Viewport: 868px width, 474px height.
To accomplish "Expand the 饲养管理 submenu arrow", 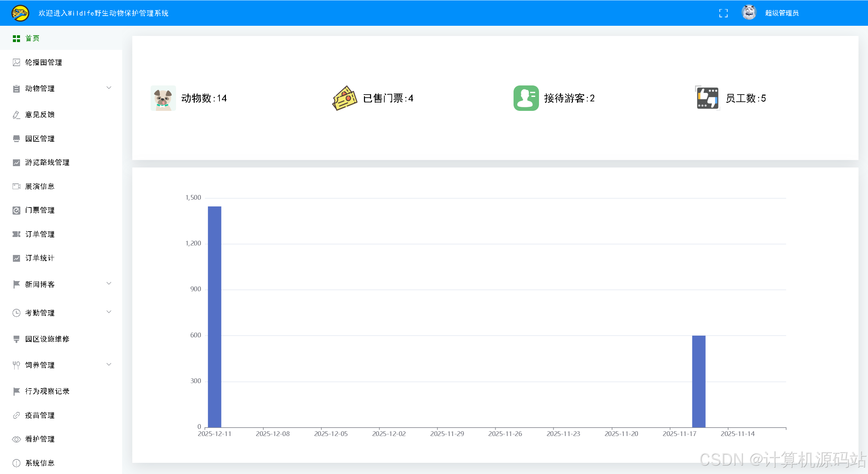I will tap(109, 364).
